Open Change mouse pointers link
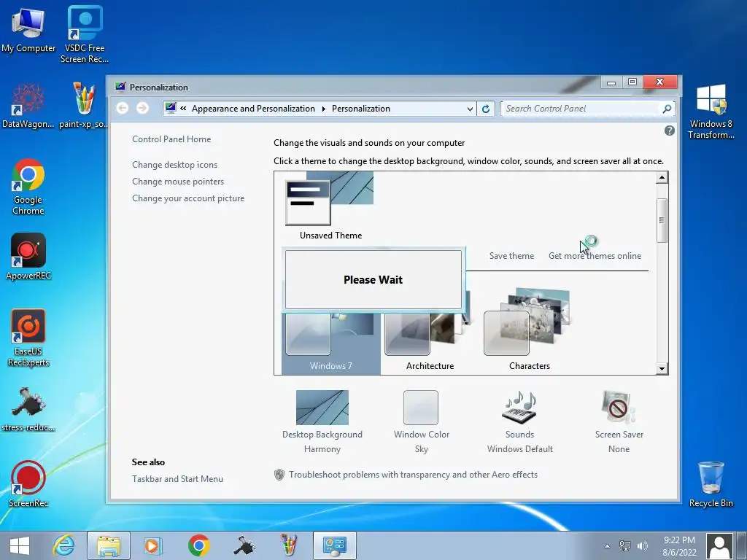 178,182
